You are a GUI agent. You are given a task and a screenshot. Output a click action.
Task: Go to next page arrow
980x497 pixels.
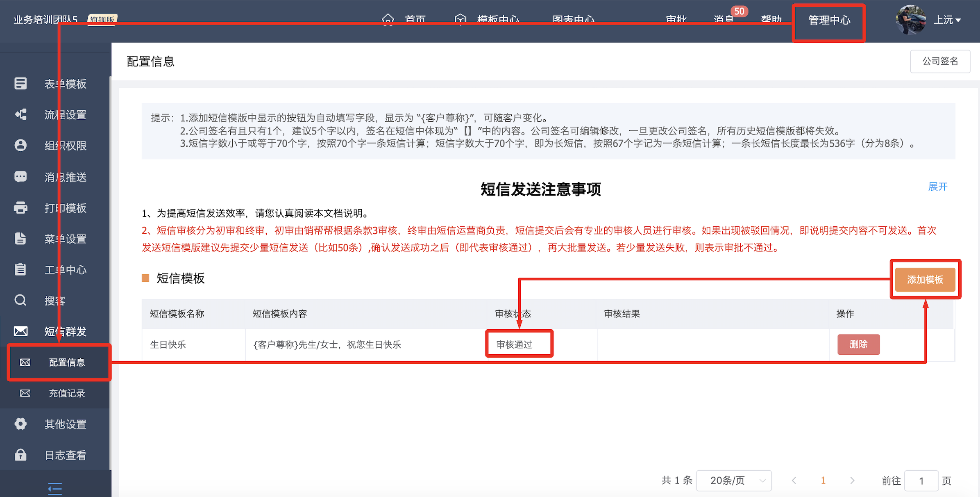tap(852, 481)
